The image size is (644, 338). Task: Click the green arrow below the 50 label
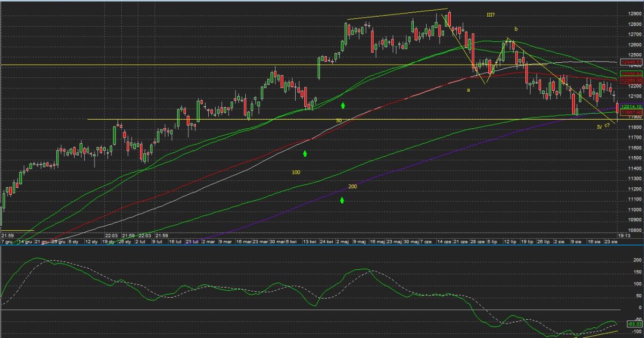(342, 105)
